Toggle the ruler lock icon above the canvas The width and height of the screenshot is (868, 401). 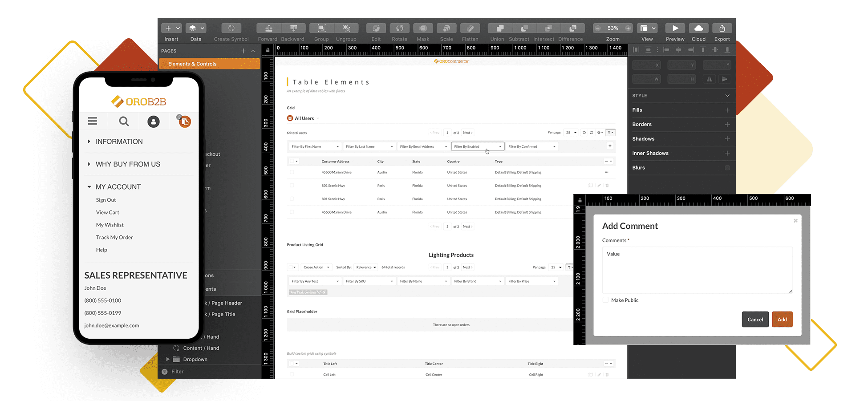[x=268, y=50]
